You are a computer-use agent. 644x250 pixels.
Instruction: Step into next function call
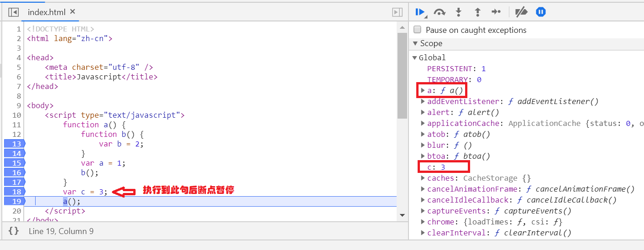[x=459, y=12]
